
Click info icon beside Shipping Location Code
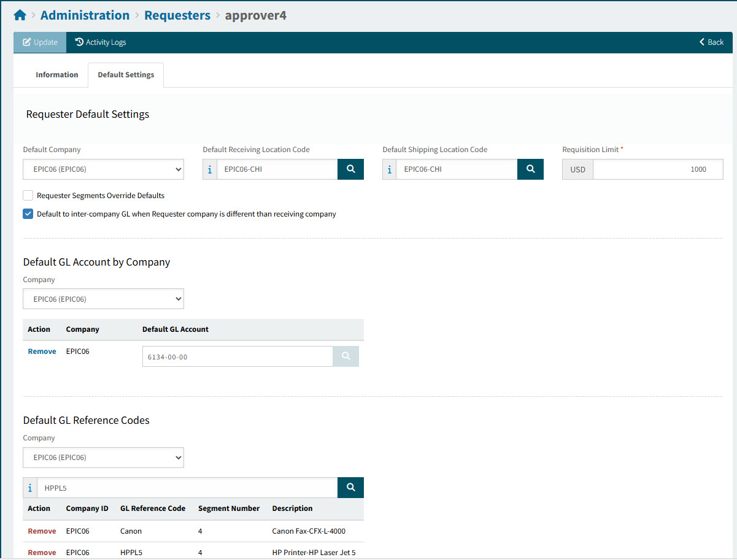[x=390, y=169]
